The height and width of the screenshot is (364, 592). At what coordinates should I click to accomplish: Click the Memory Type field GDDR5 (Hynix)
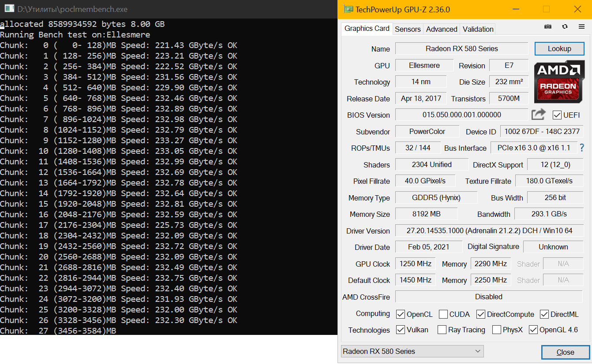click(x=436, y=197)
